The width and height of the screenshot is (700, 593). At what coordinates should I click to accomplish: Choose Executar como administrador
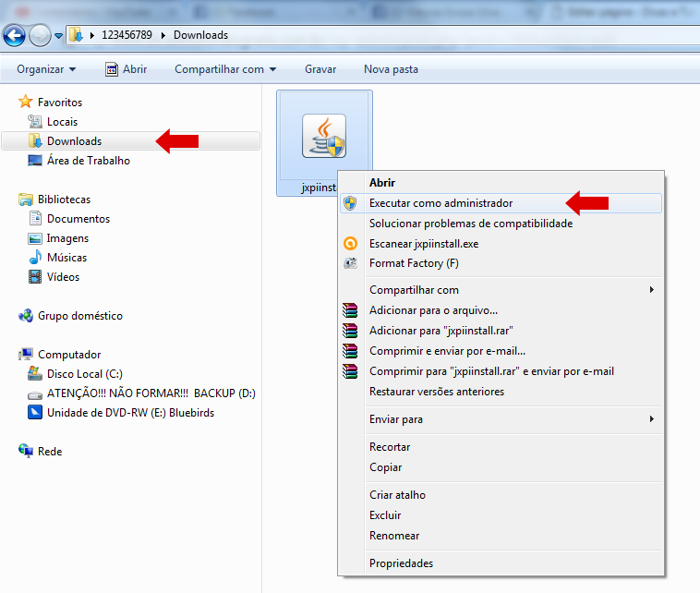[x=501, y=203]
